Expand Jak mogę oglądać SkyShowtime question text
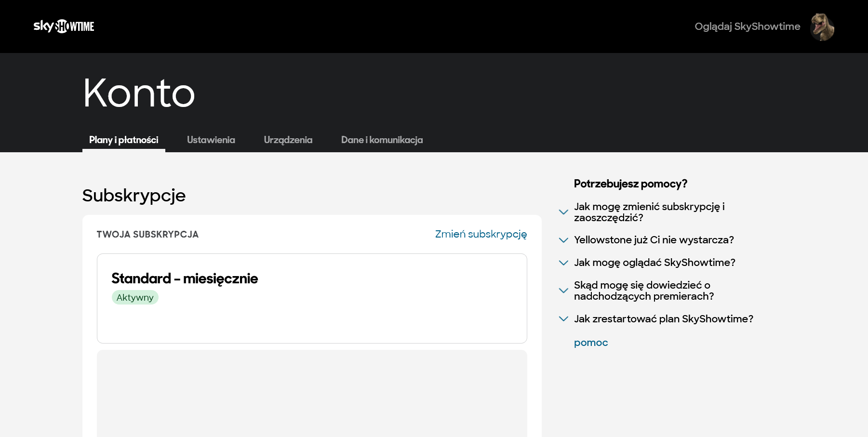 [654, 263]
